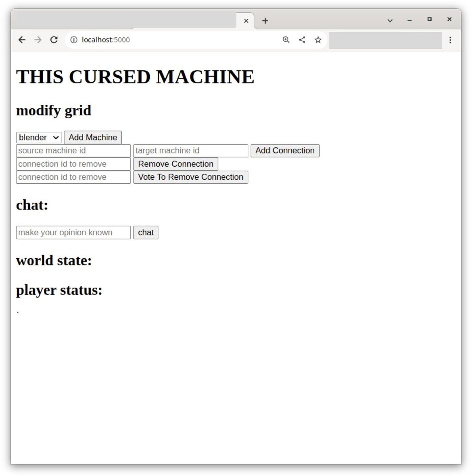Bookmark this page with the star
472x476 pixels.
click(318, 40)
